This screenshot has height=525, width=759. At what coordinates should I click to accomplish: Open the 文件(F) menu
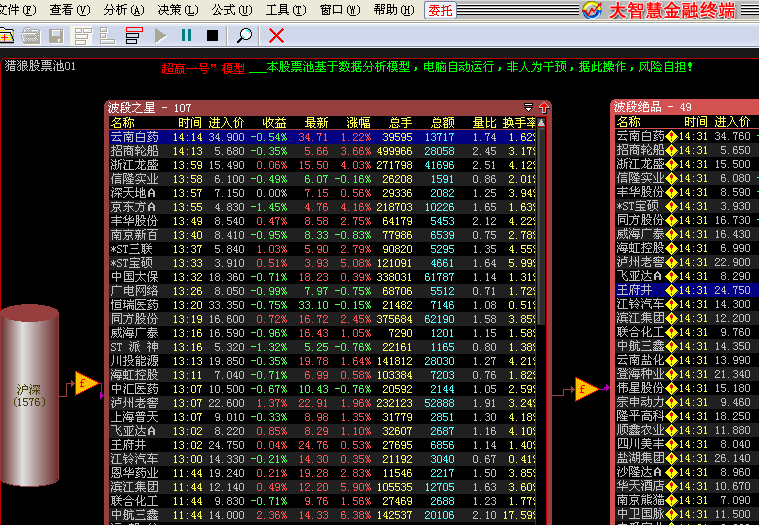pyautogui.click(x=18, y=10)
